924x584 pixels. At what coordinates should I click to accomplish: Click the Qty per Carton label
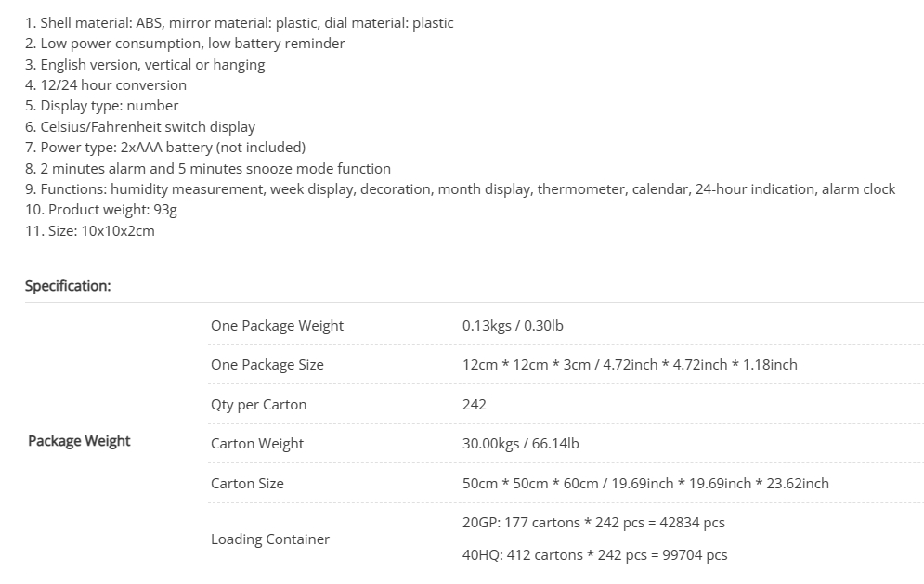[x=258, y=405]
